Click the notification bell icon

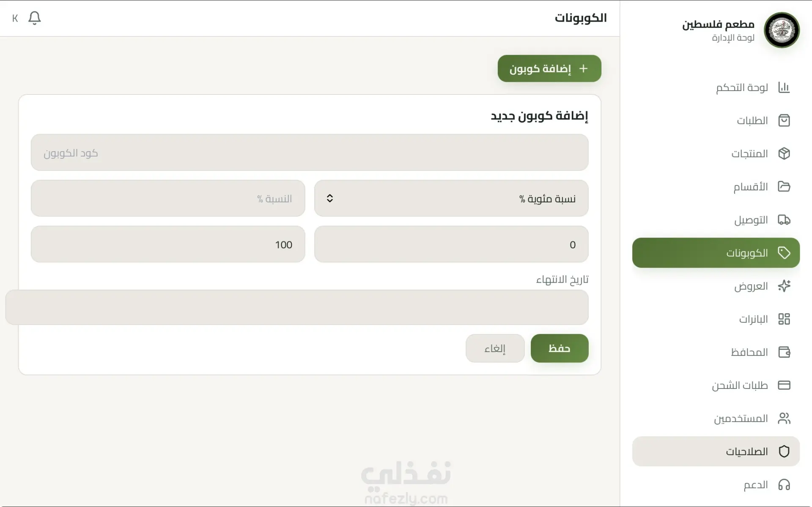(34, 18)
